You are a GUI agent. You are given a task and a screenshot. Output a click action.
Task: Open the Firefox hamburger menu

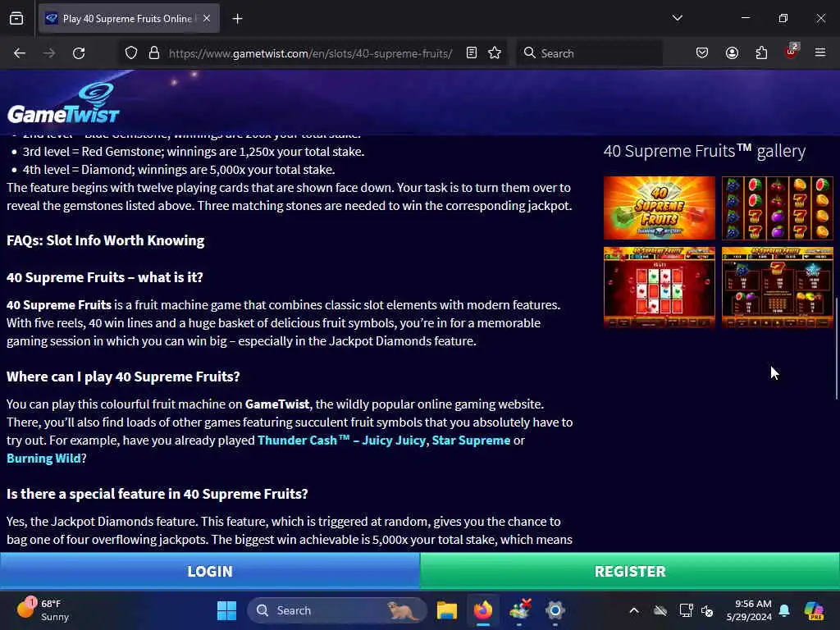pos(820,52)
